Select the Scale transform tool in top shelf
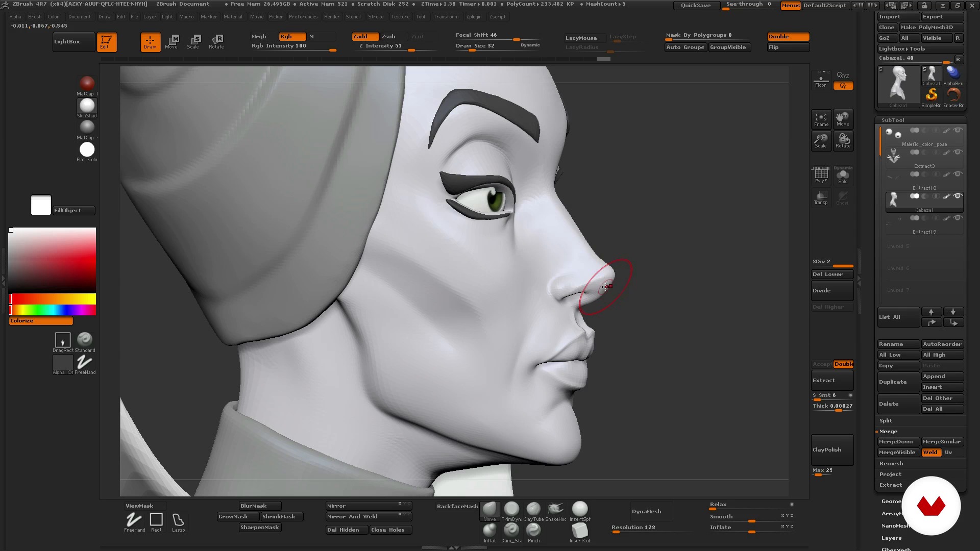Viewport: 980px width, 551px height. pos(193,42)
